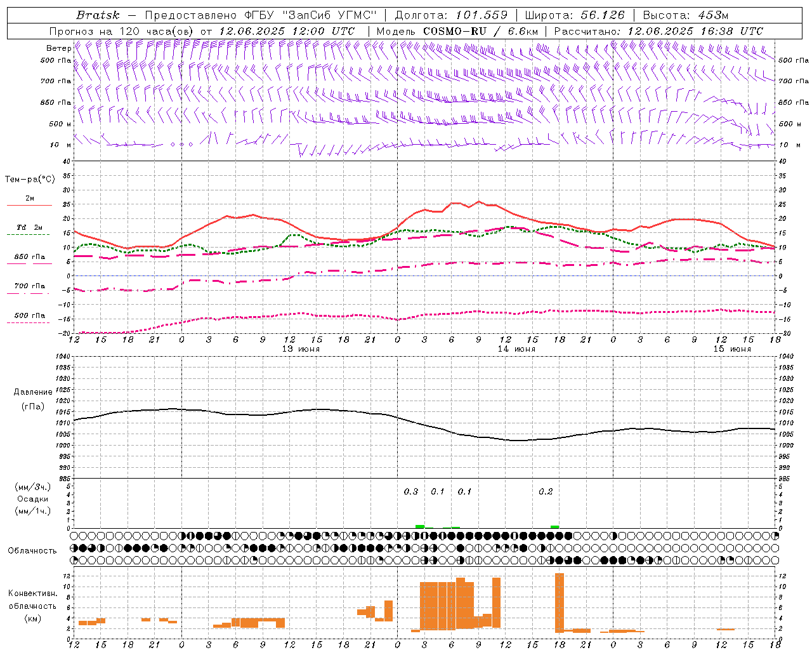Click the '(мм/1ч.)' precipitation unit label
The image size is (812, 650).
pos(33,511)
